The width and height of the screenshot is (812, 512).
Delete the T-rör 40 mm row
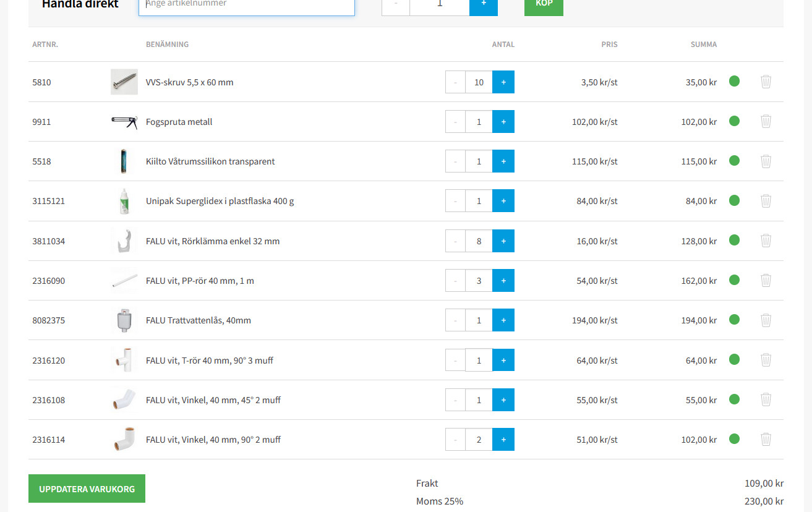pyautogui.click(x=766, y=360)
